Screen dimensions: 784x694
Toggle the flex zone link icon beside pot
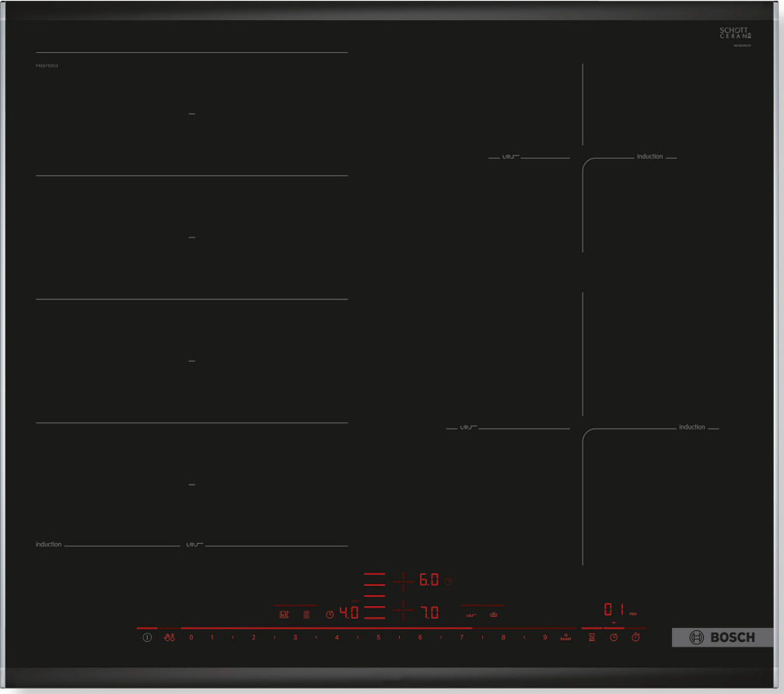tap(471, 615)
